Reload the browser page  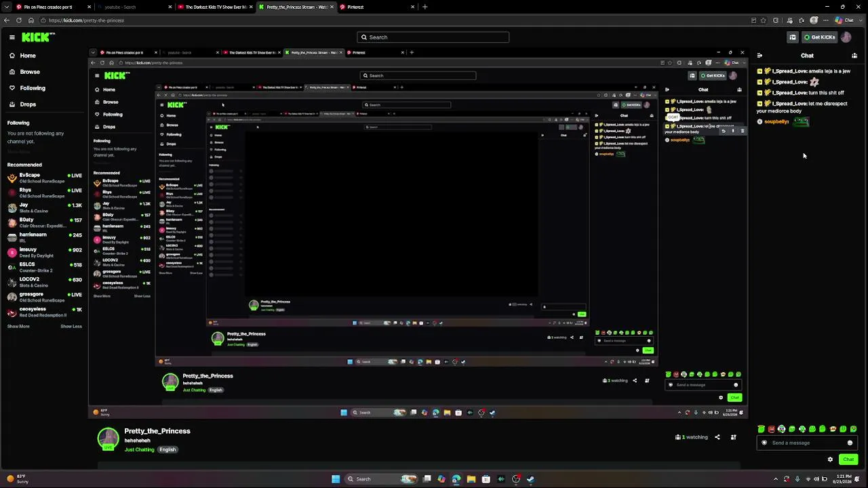point(19,20)
